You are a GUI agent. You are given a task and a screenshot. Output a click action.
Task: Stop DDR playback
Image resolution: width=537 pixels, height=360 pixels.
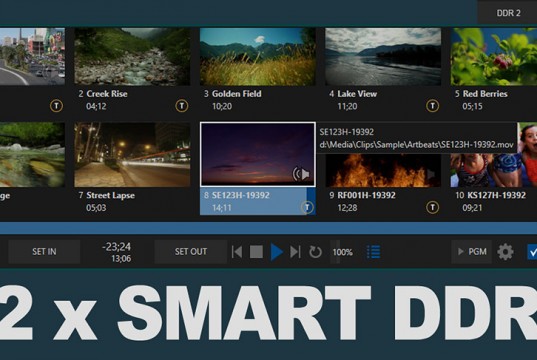click(x=256, y=252)
